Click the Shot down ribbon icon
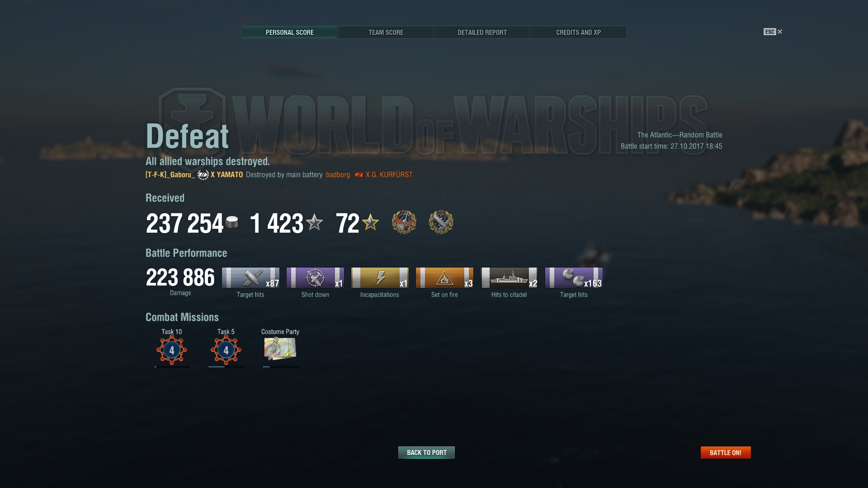The width and height of the screenshot is (868, 488). (x=315, y=278)
